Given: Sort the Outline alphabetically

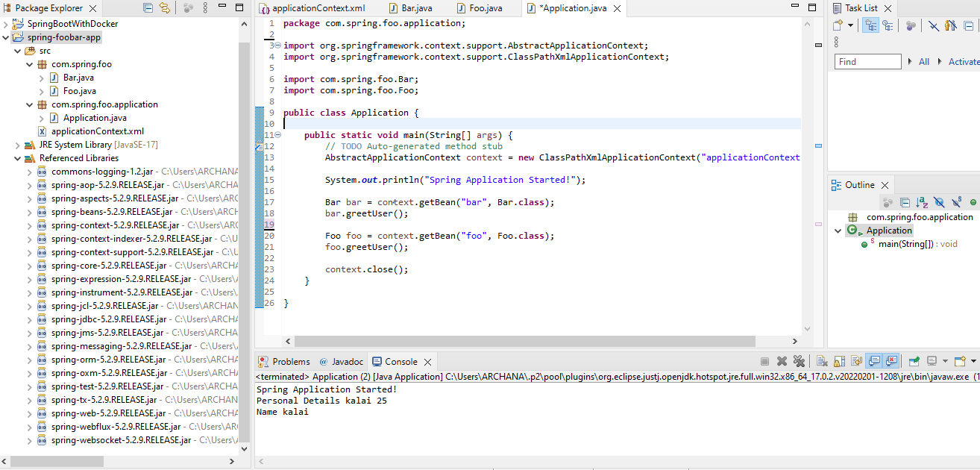Looking at the screenshot, I should pos(922,202).
